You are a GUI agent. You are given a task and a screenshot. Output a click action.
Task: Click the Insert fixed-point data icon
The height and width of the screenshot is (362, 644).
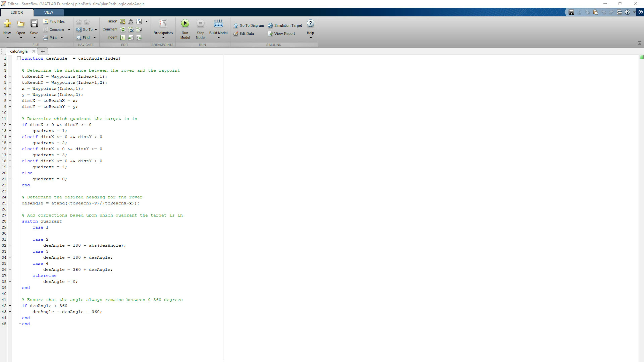pyautogui.click(x=139, y=21)
